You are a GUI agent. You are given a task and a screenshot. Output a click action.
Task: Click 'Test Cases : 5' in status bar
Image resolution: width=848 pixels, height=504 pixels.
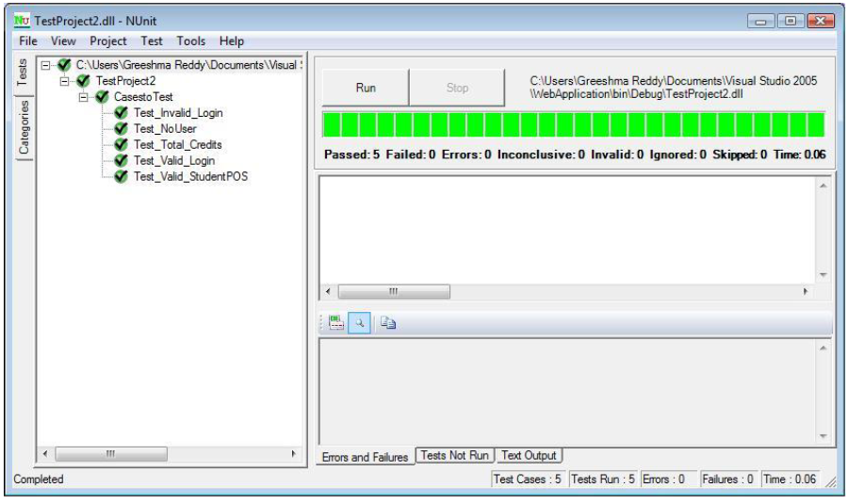click(528, 480)
